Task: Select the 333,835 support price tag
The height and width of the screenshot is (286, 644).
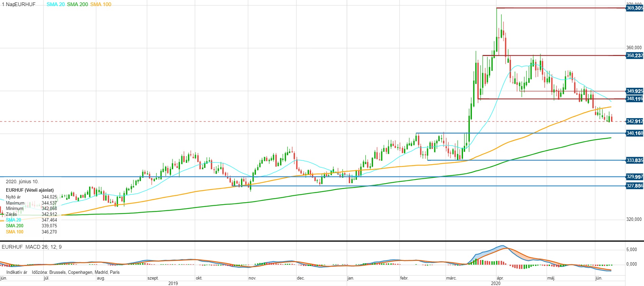Action: (x=634, y=160)
